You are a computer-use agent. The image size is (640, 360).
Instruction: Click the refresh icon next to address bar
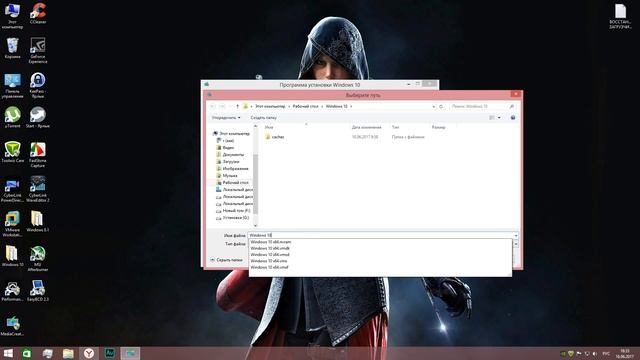coord(441,106)
